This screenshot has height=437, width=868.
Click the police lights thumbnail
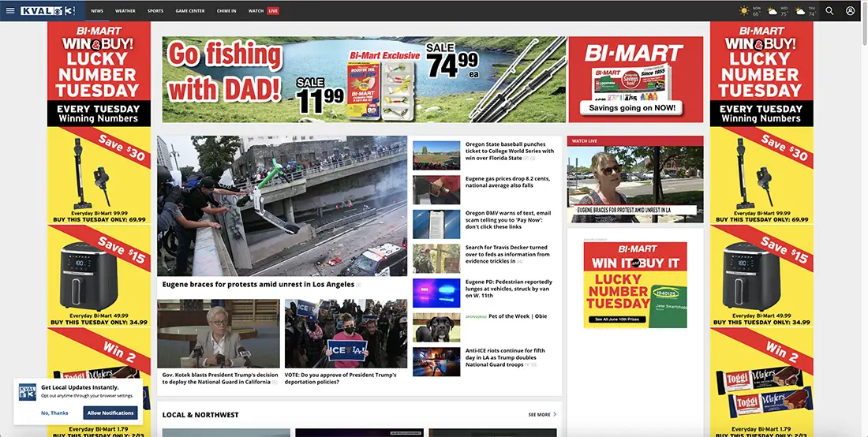tap(436, 293)
